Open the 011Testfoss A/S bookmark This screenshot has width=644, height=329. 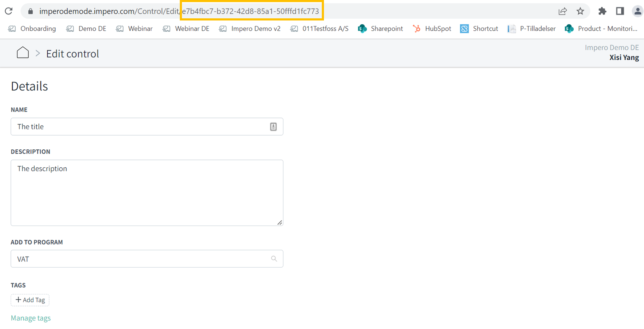point(319,29)
